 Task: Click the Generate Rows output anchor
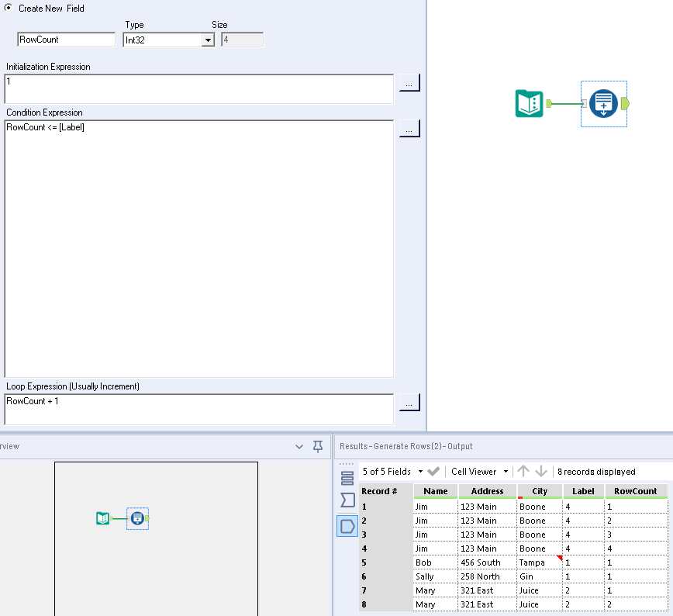[625, 104]
